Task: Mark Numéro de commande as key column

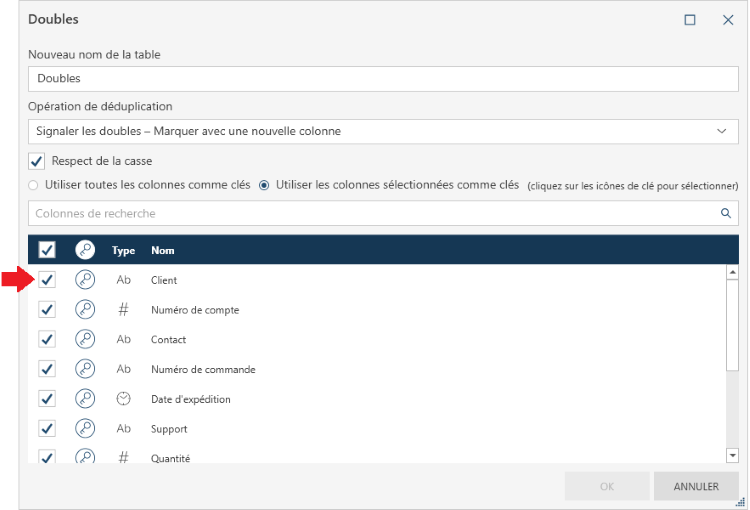Action: pyautogui.click(x=85, y=369)
